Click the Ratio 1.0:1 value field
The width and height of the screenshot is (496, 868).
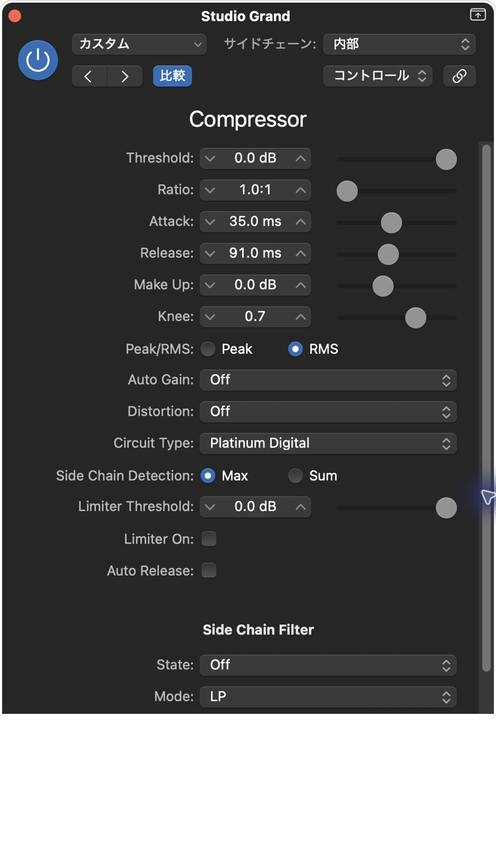(x=255, y=190)
